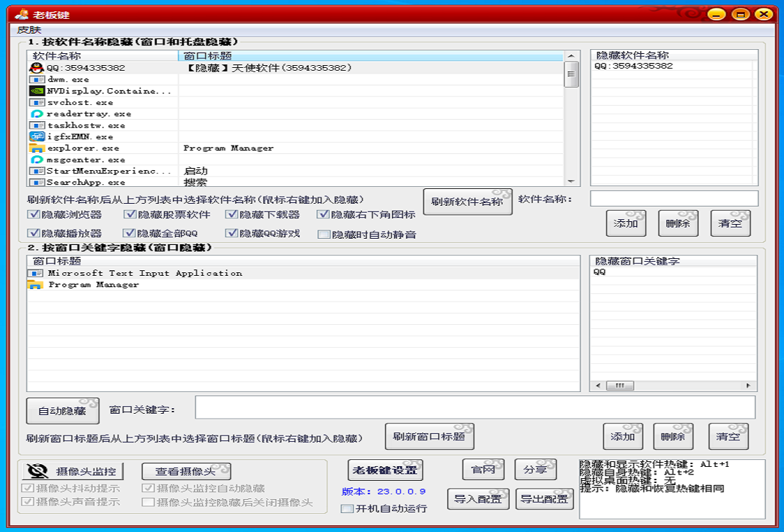Viewport: 784px width, 532px height.
Task: Click the explorer.exe folder icon
Action: (x=36, y=148)
